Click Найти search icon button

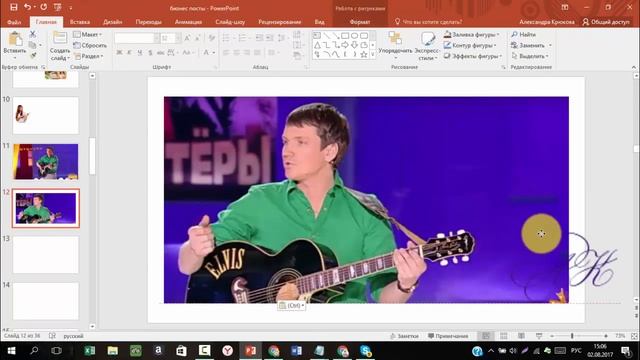(x=523, y=34)
